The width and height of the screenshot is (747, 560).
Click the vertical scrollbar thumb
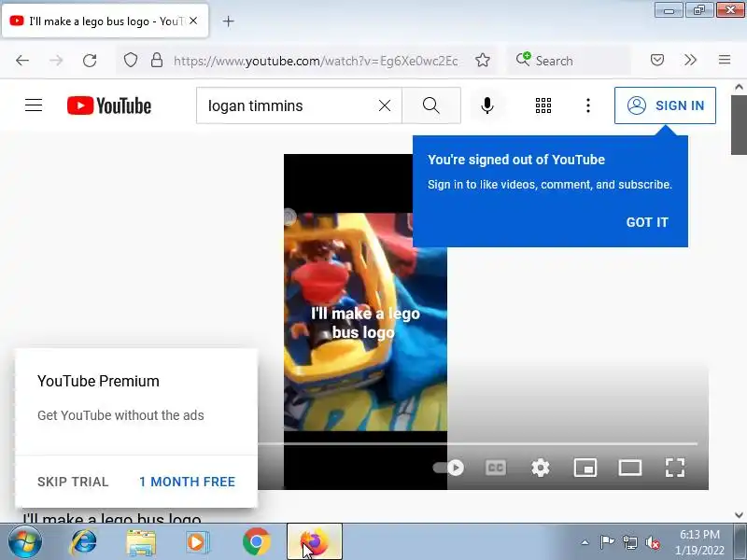coord(739,125)
